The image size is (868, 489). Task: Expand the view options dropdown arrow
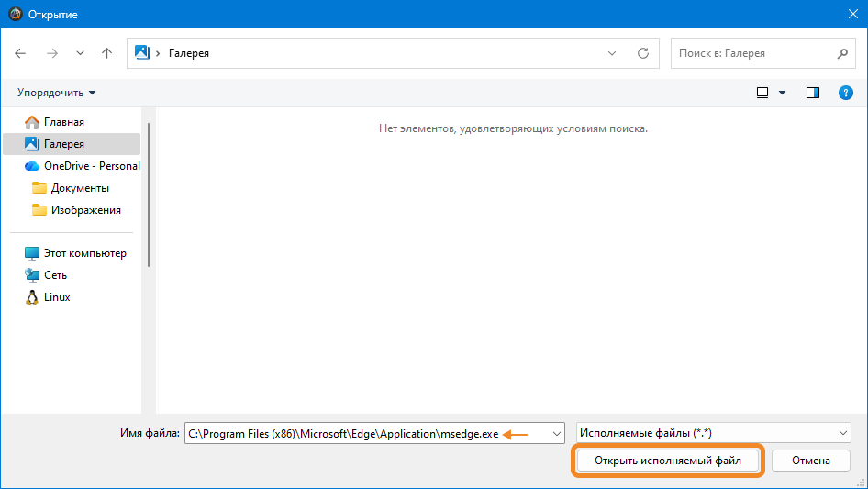(x=782, y=93)
